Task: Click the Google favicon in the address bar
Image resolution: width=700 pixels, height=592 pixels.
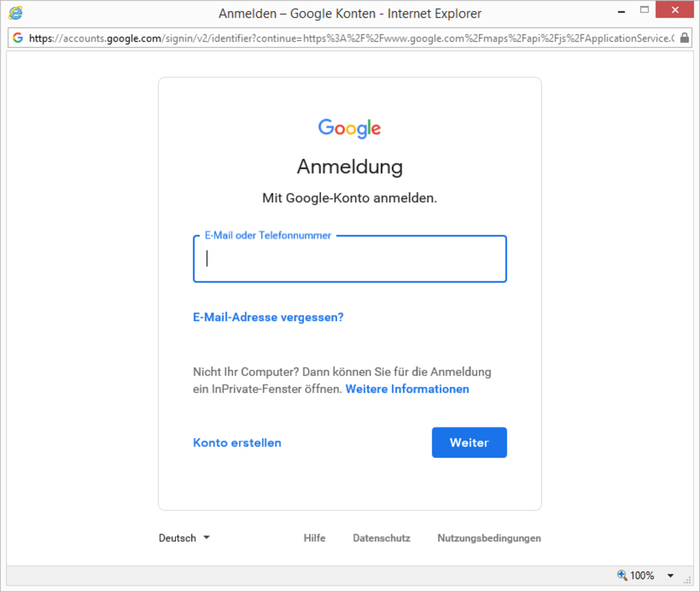Action: click(x=18, y=38)
